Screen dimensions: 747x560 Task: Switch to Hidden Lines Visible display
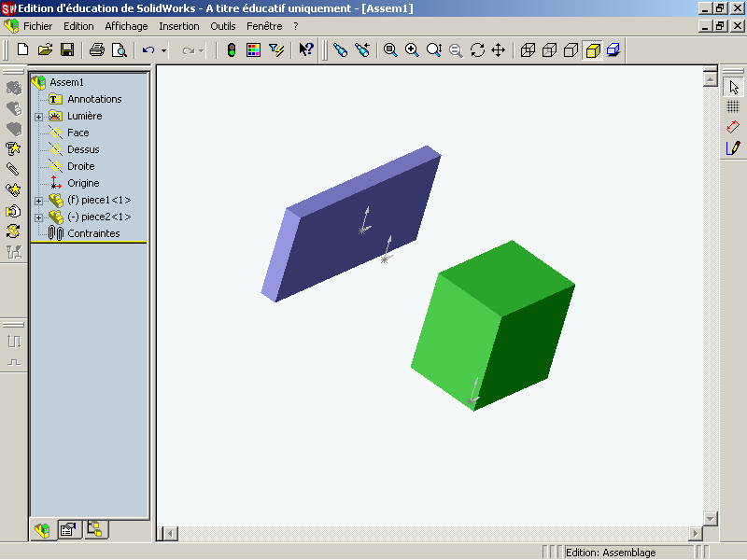[x=549, y=50]
